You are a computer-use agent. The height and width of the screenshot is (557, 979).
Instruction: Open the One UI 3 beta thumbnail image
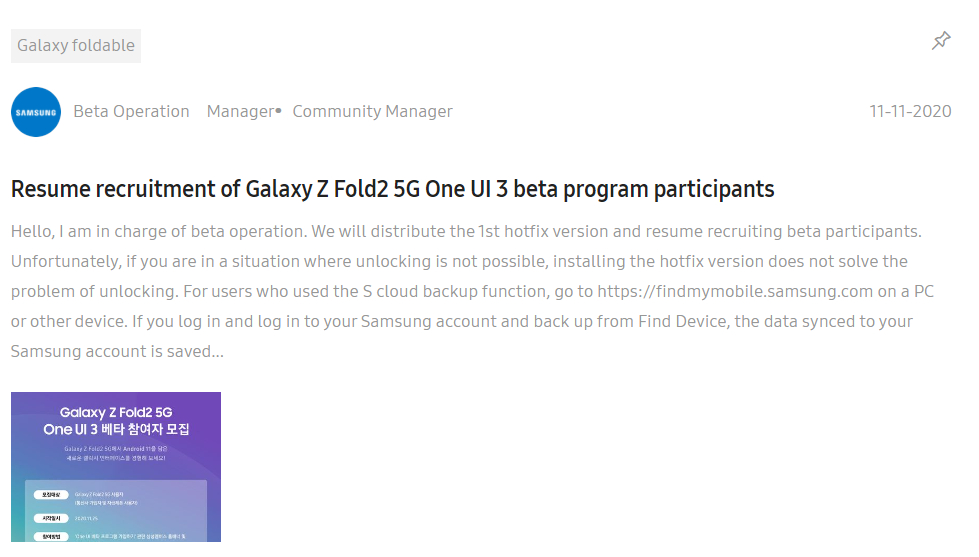click(116, 467)
